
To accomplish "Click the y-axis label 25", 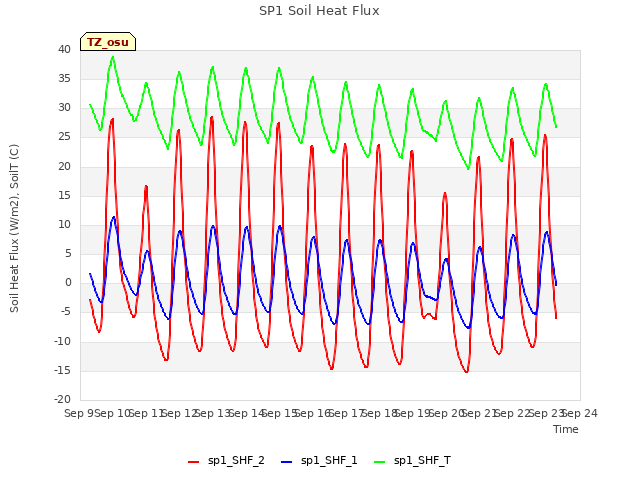I will point(64,137).
